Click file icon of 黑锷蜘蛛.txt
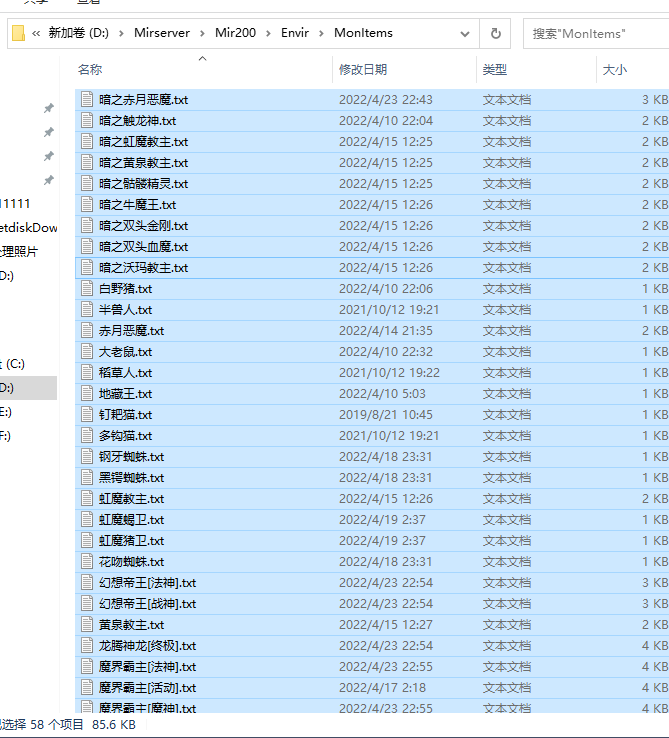The width and height of the screenshot is (669, 738). click(87, 478)
